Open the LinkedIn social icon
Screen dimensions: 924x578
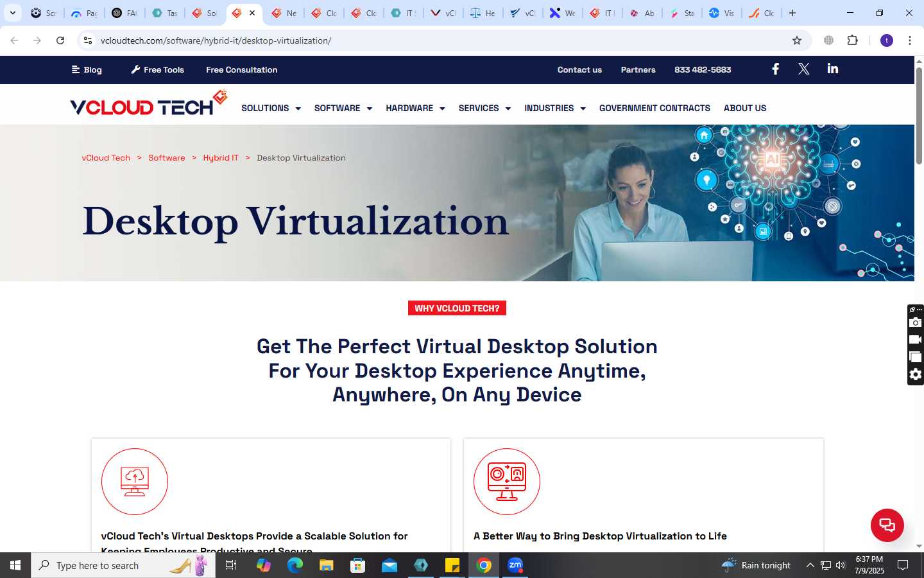pyautogui.click(x=833, y=69)
